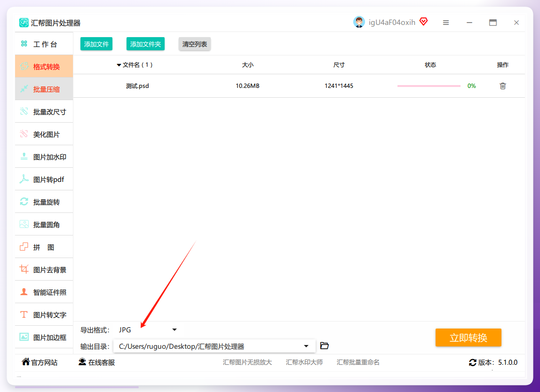540x392 pixels.
Task: Open 图片去背景 section
Action: click(x=44, y=269)
